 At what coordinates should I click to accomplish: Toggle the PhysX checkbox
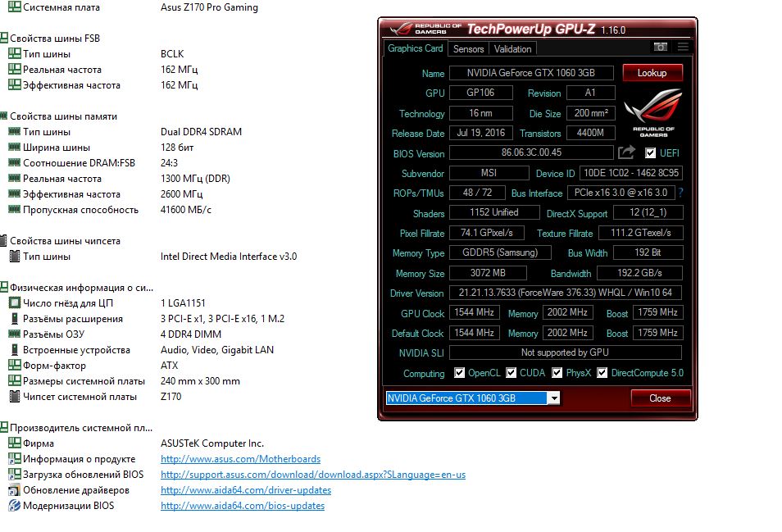[557, 372]
